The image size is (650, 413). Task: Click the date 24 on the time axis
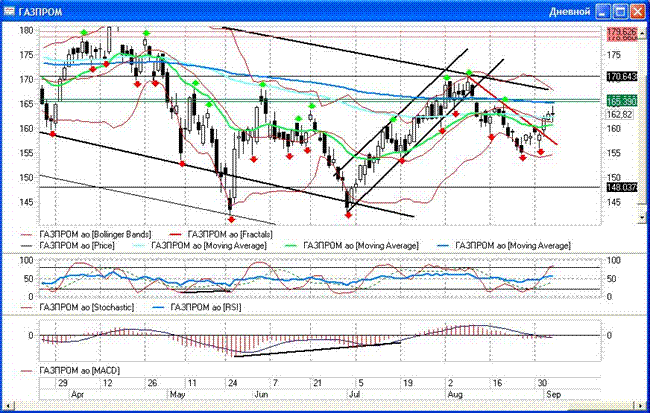click(x=233, y=383)
